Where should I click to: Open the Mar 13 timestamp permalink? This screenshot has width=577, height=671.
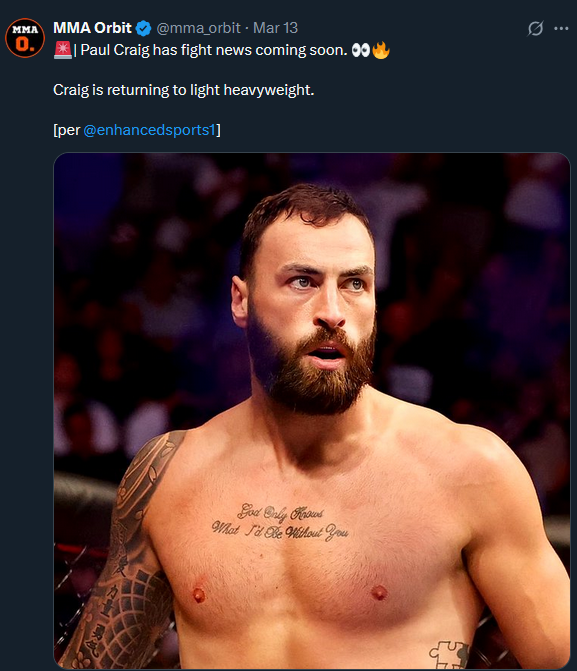click(x=275, y=28)
